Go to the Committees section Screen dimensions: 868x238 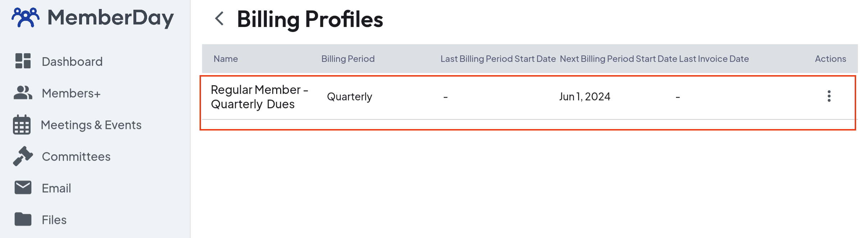click(x=76, y=157)
